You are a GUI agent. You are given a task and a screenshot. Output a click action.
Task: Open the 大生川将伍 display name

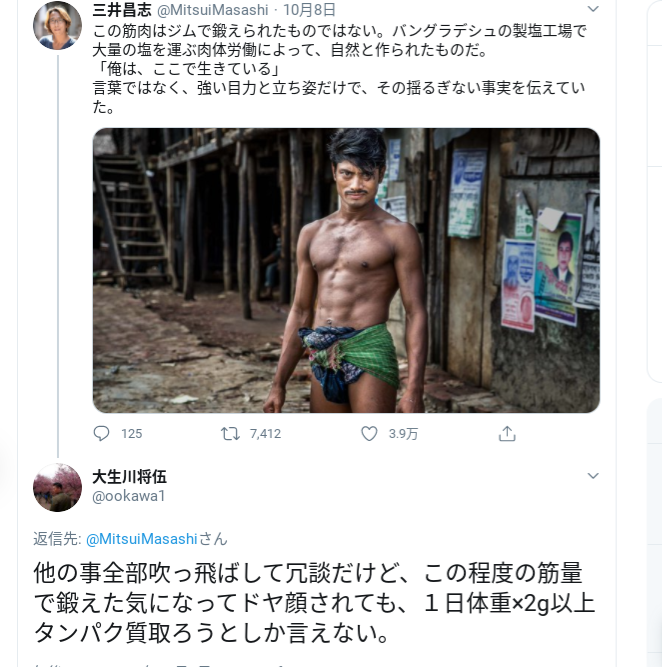(129, 476)
